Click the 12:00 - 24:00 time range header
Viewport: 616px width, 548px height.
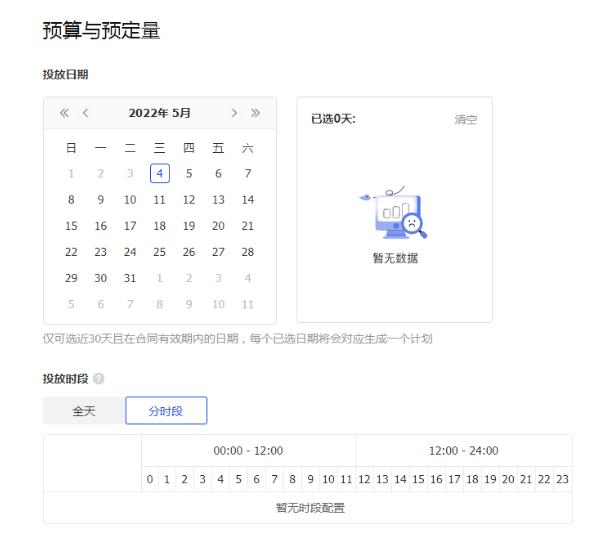point(464,451)
